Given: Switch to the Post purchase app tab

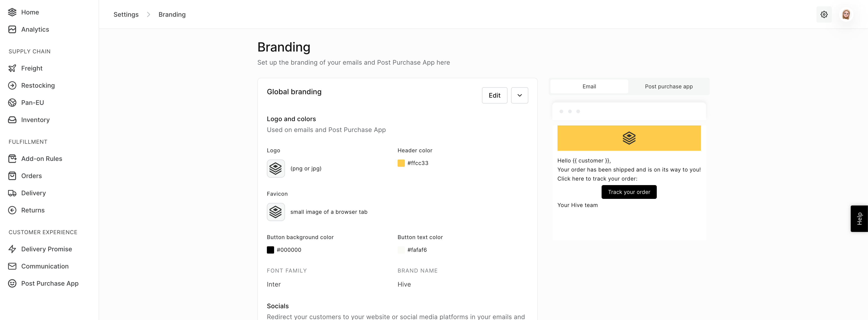Looking at the screenshot, I should pyautogui.click(x=669, y=87).
